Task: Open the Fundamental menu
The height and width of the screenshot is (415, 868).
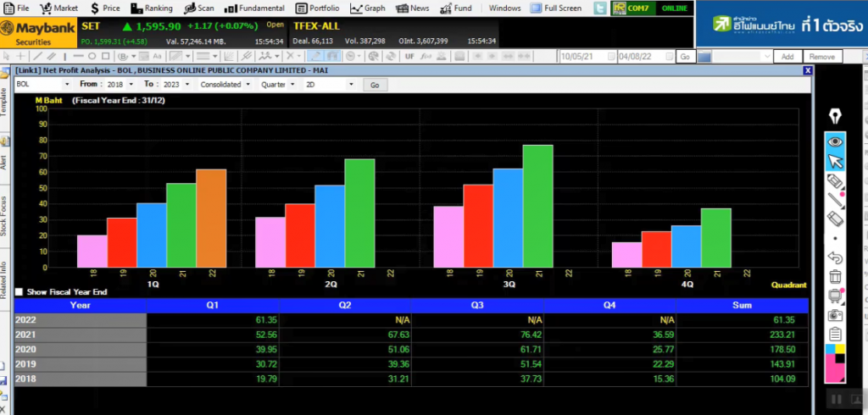Action: coord(255,8)
